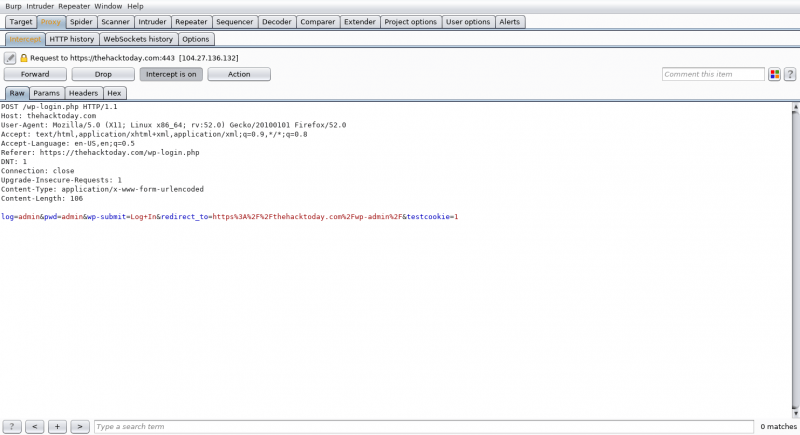Click the pencil edit target icon

(10, 58)
